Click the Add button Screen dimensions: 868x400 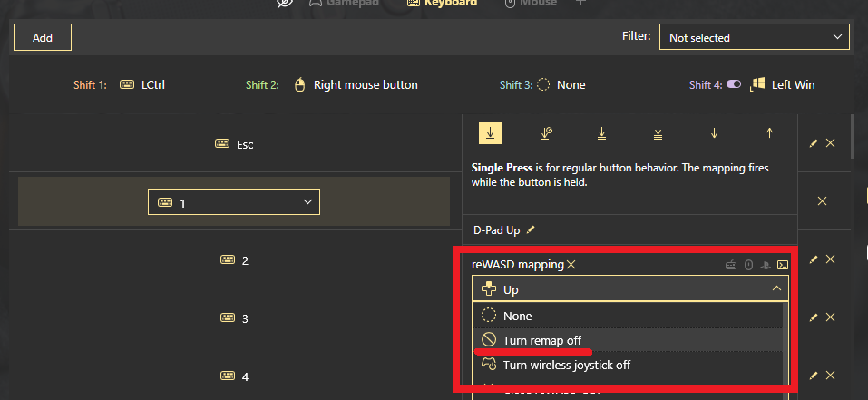click(43, 37)
